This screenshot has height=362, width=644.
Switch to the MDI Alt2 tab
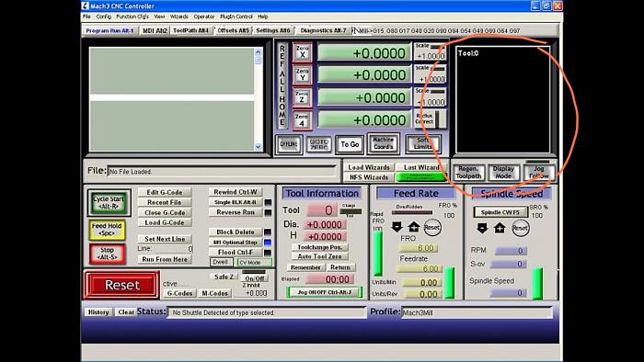point(155,30)
